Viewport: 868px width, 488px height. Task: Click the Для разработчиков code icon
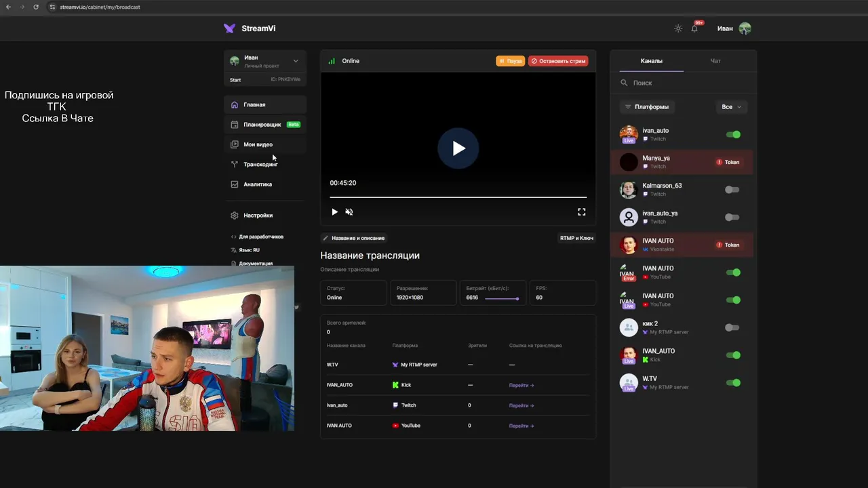pos(234,237)
